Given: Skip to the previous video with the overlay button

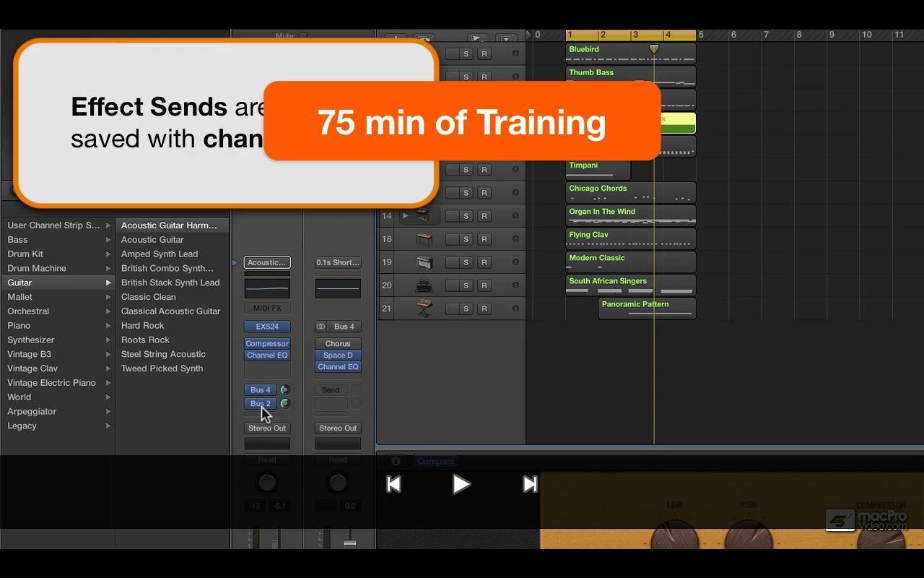Looking at the screenshot, I should [x=393, y=484].
